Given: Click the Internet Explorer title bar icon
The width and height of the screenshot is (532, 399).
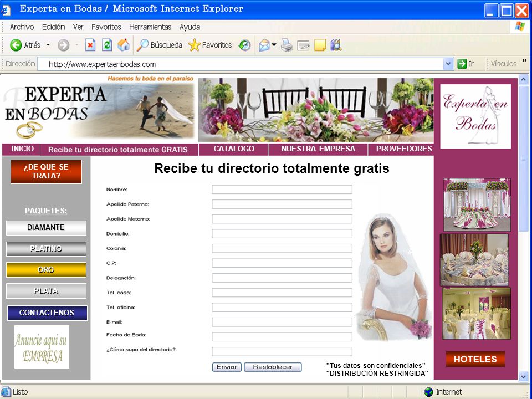Looking at the screenshot, I should (6, 9).
